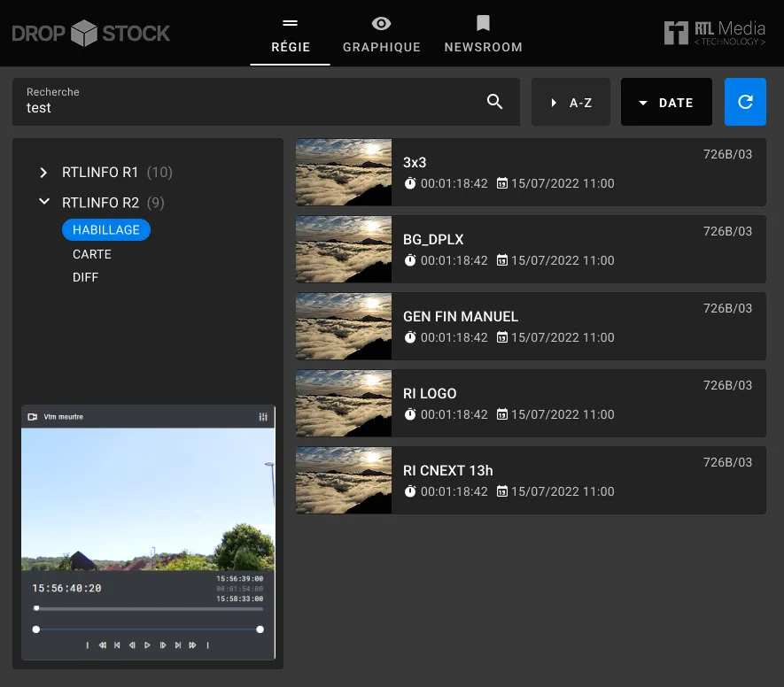
Task: Click the rewind double-arrow icon
Action: pos(103,645)
